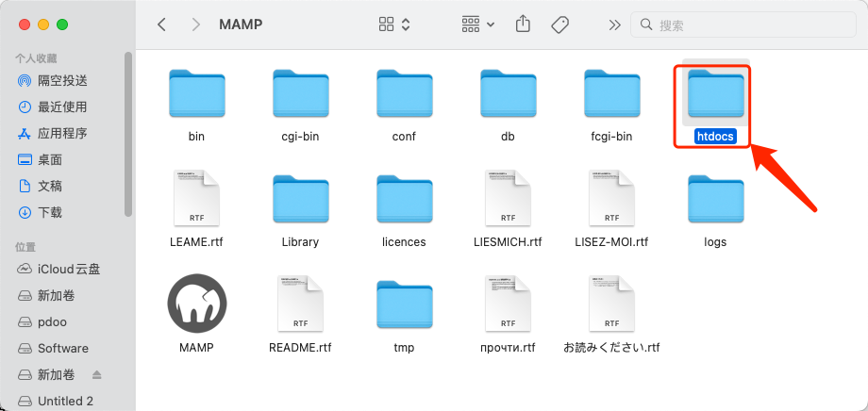Select the README.rtf file icon
Screen dimensions: 868x411
pyautogui.click(x=301, y=304)
